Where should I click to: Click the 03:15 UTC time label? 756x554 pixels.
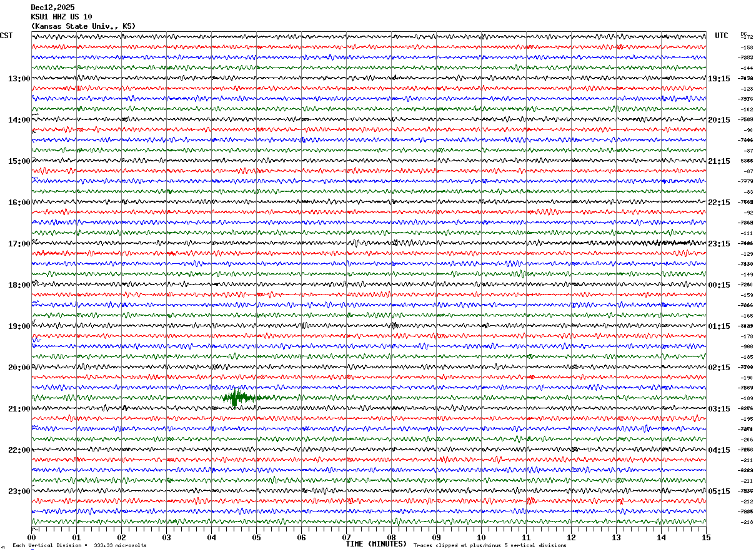click(719, 409)
